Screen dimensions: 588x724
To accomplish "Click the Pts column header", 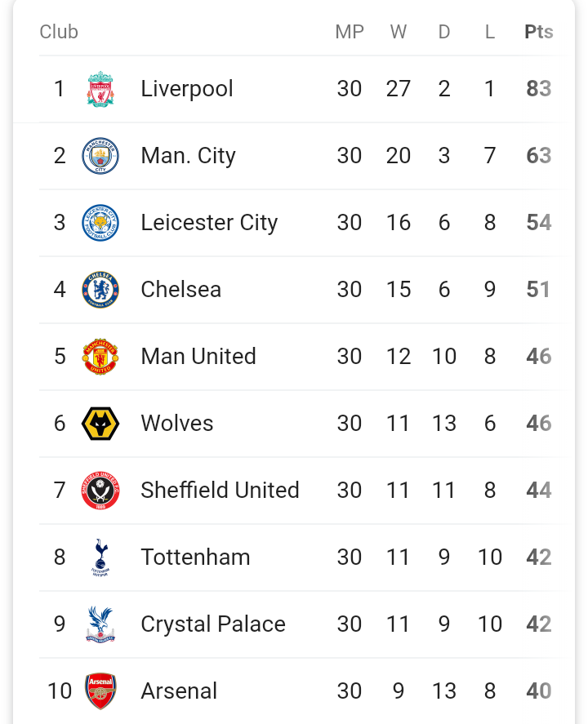I will pyautogui.click(x=538, y=32).
